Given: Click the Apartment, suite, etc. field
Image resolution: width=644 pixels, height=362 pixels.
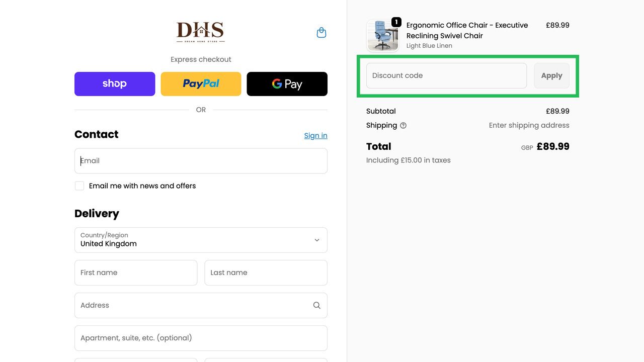Looking at the screenshot, I should 201,338.
